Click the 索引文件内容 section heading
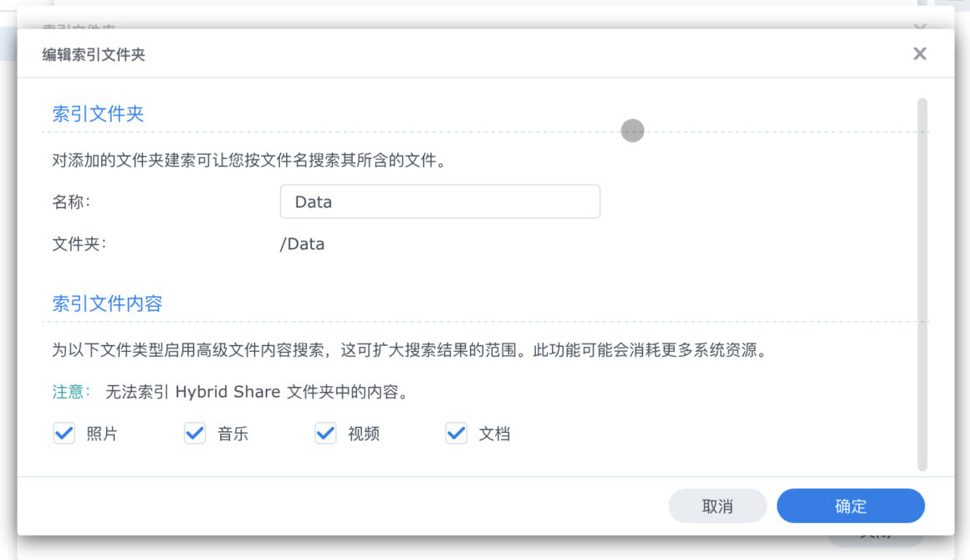The height and width of the screenshot is (560, 970). (108, 303)
